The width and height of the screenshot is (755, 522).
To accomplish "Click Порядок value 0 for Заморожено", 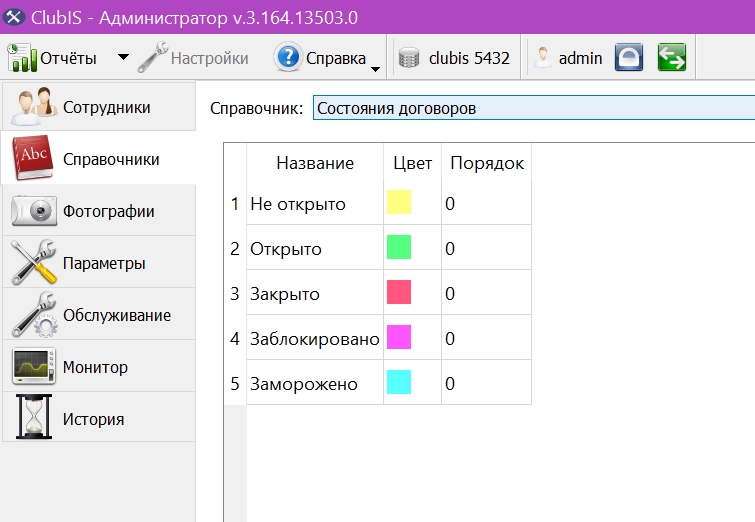I will pyautogui.click(x=486, y=383).
